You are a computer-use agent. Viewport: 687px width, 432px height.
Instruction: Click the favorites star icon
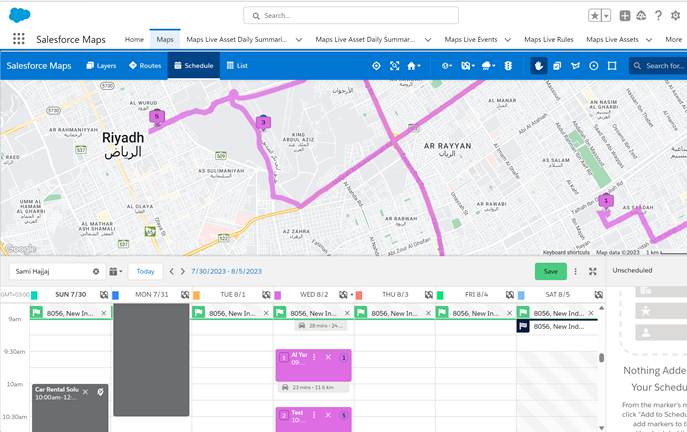595,16
